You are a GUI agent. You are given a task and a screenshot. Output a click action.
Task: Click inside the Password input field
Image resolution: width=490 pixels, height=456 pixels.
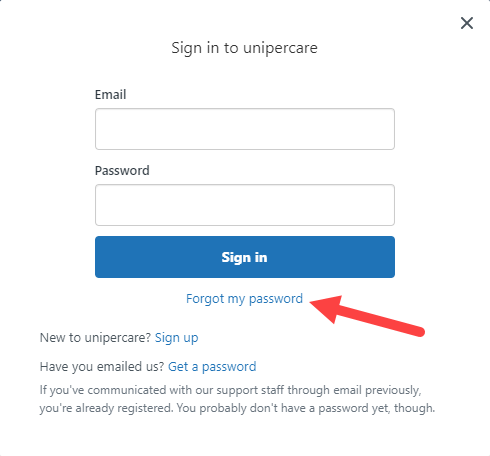click(245, 205)
